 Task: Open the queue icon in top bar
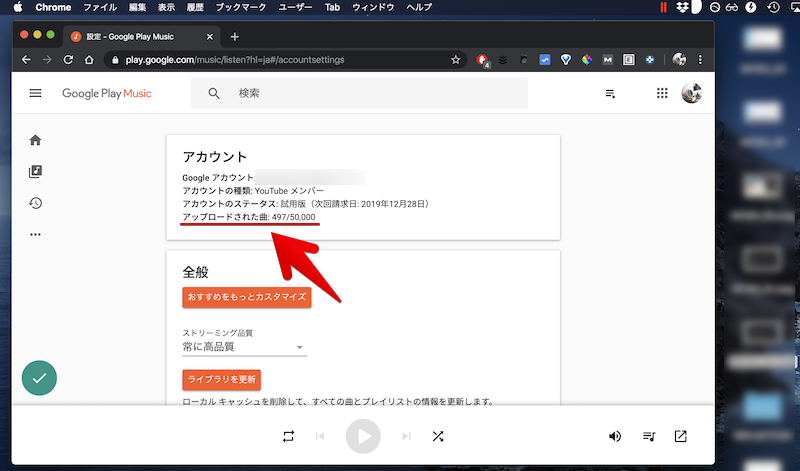pyautogui.click(x=610, y=94)
